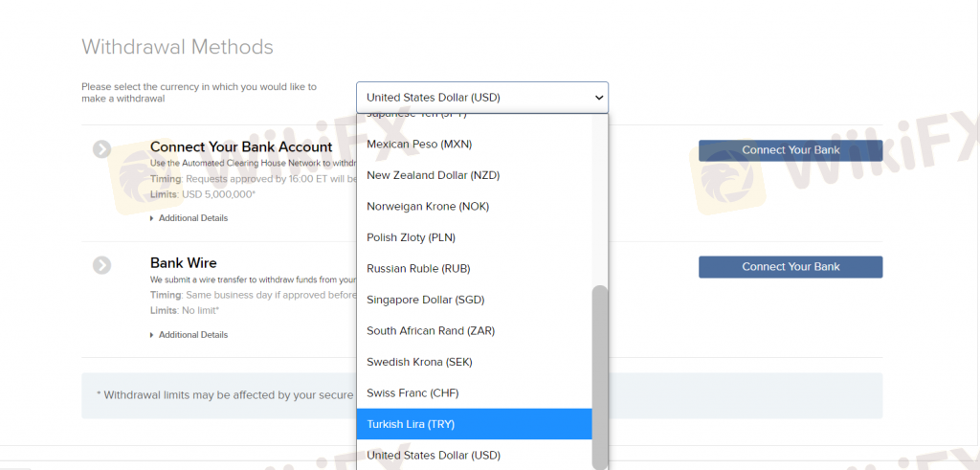Click the arrow icon beside Bank Wire

click(102, 264)
